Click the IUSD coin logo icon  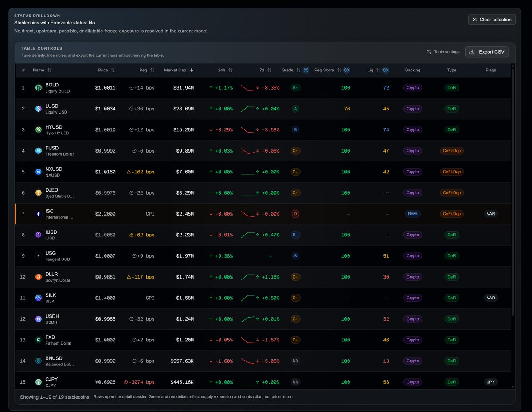pyautogui.click(x=39, y=235)
